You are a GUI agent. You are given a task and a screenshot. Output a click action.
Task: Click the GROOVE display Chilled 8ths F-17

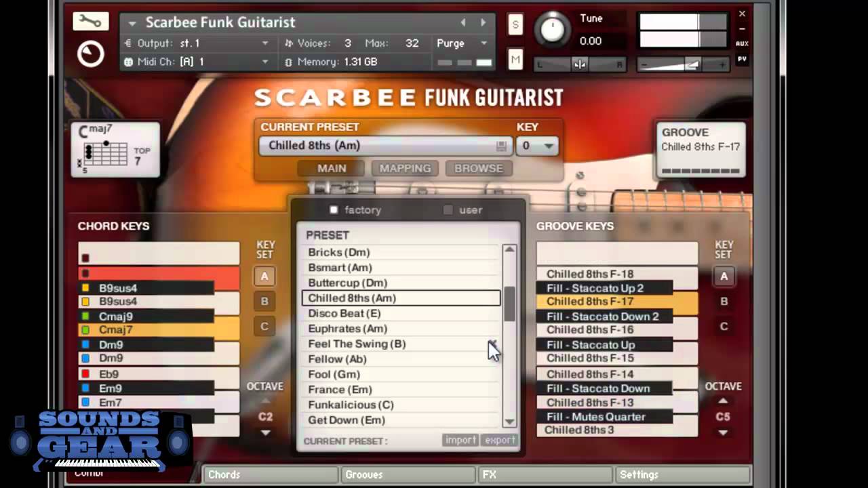[x=701, y=150]
